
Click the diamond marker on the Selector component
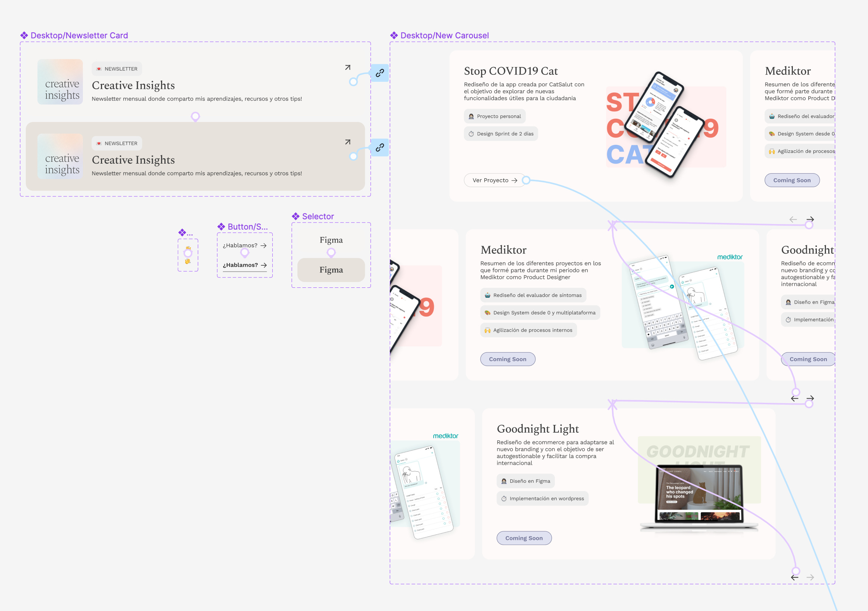pyautogui.click(x=296, y=216)
